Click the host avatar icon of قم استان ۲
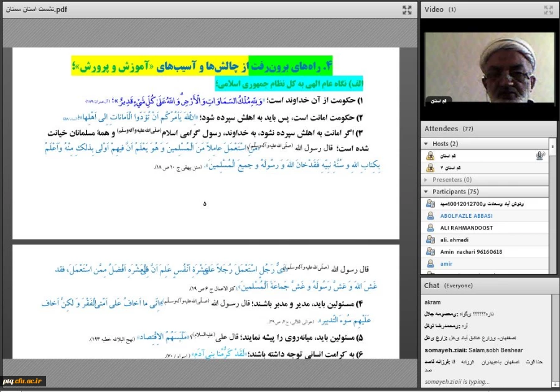Viewport: 560px width, 392px height. click(430, 167)
